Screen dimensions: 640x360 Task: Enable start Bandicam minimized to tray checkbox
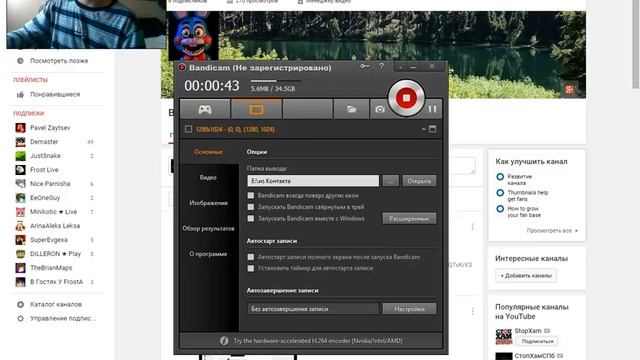click(x=251, y=207)
